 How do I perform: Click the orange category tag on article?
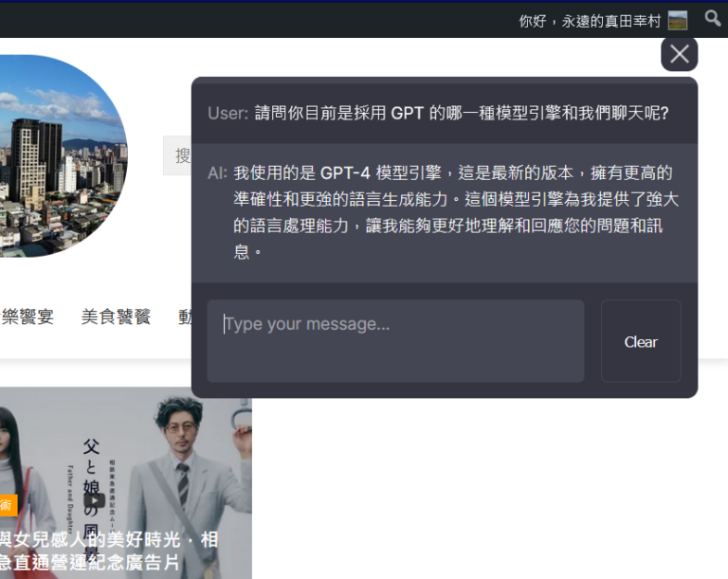point(8,506)
